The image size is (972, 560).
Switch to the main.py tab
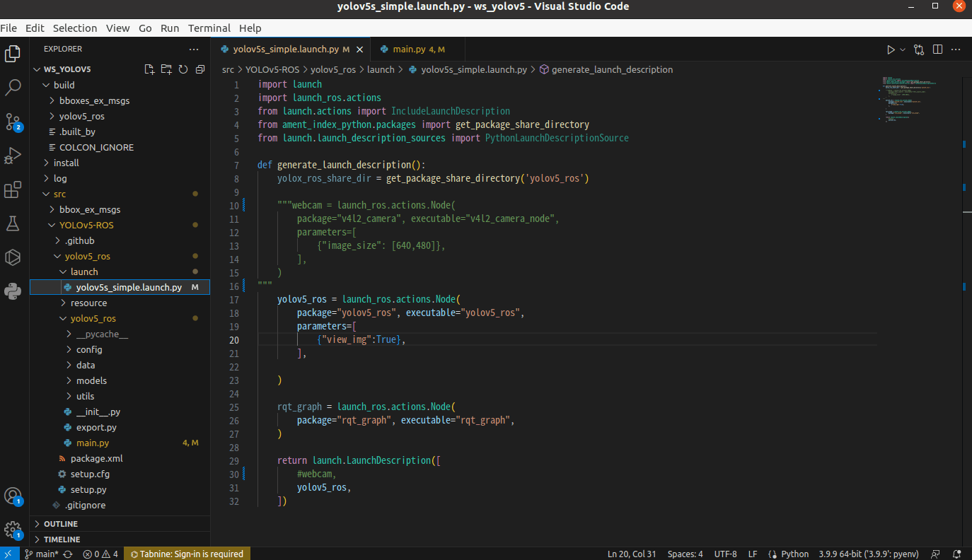[x=418, y=49]
